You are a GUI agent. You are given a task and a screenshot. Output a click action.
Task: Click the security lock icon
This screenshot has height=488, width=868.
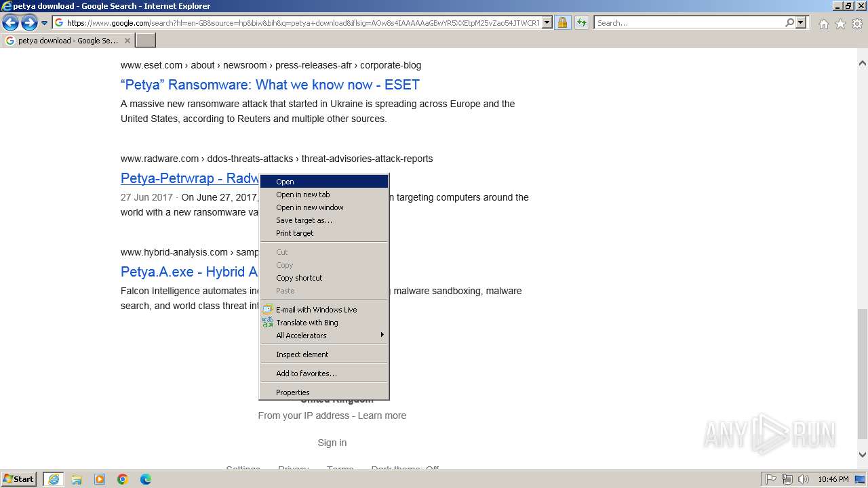[x=562, y=23]
